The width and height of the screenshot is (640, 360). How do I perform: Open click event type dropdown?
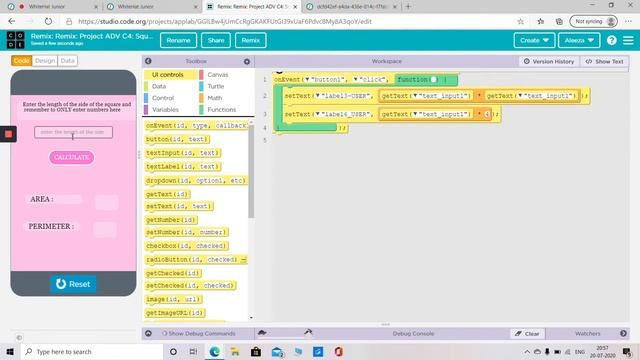tap(356, 80)
